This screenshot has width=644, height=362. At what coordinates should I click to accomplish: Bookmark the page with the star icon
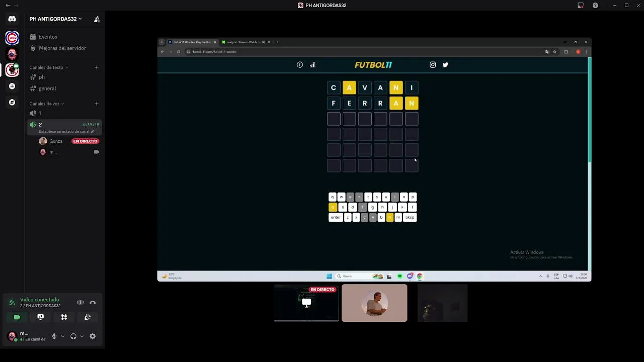[x=555, y=52]
